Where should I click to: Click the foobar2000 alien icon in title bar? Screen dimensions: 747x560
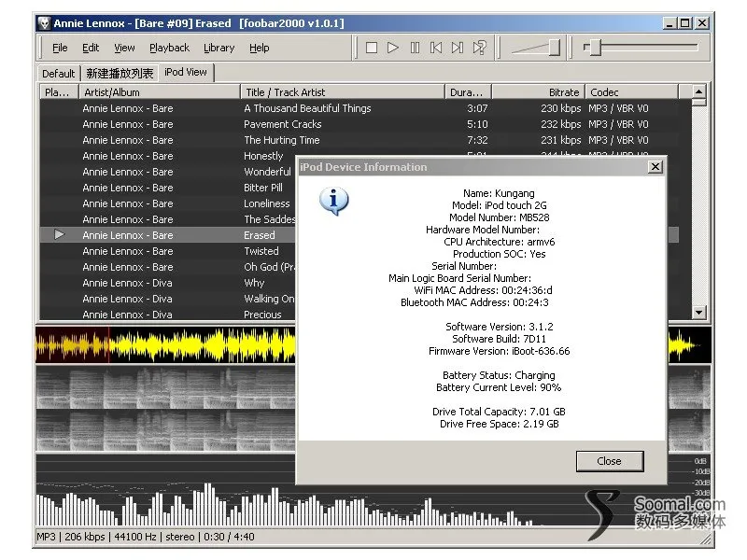44,23
